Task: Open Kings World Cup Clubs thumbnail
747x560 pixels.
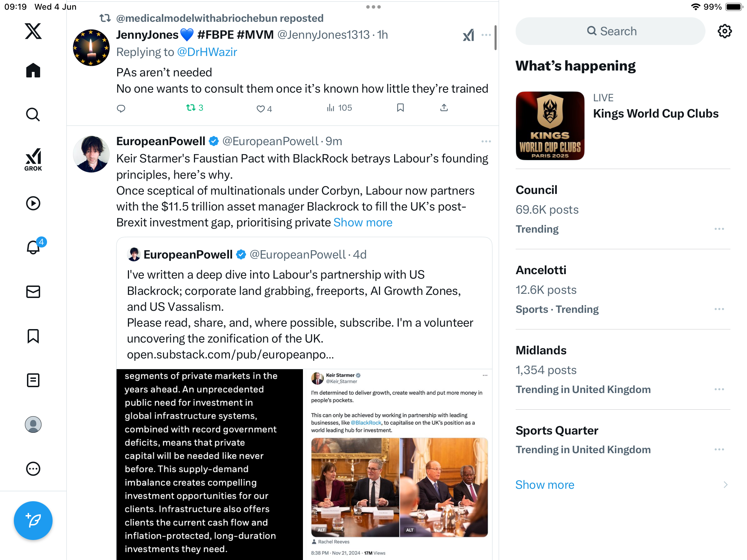Action: coord(550,126)
